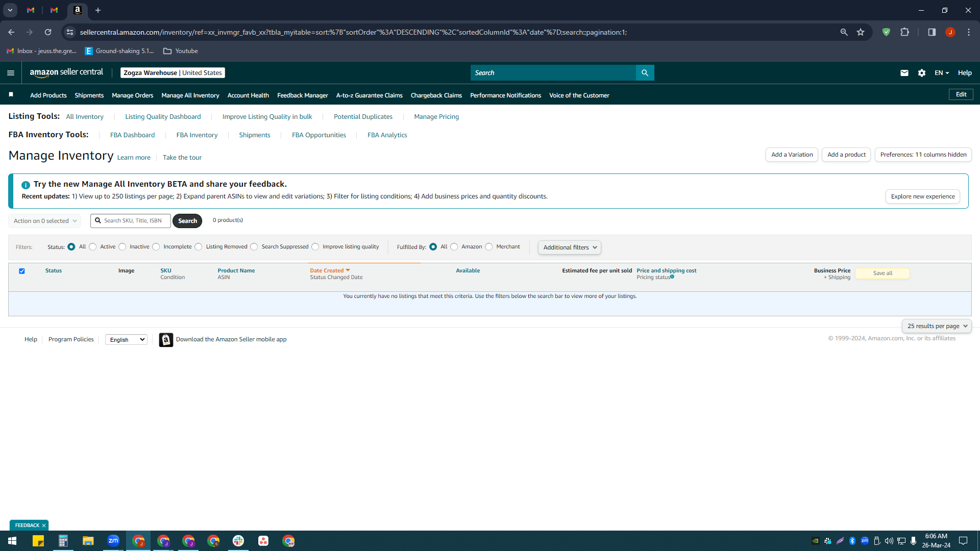The image size is (980, 551).
Task: Expand the Chrome tab search dropdown
Action: tap(10, 10)
